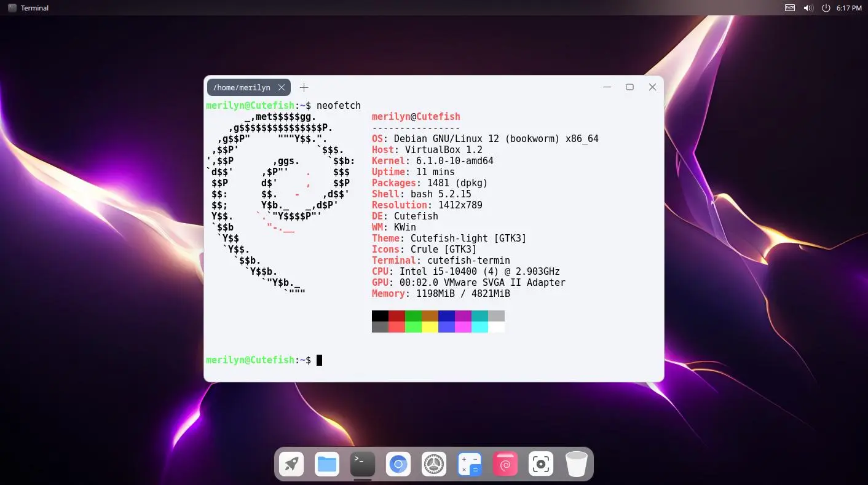The height and width of the screenshot is (485, 868).
Task: Open the pink Debian swirl app
Action: [x=505, y=464]
